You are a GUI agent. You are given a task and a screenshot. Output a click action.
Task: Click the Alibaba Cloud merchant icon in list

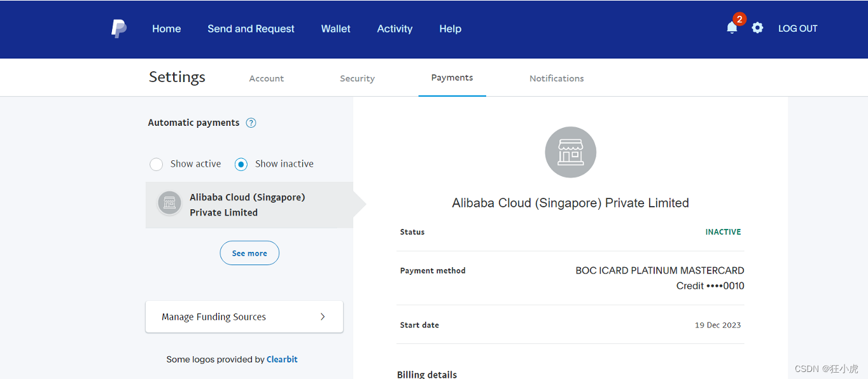(x=169, y=203)
